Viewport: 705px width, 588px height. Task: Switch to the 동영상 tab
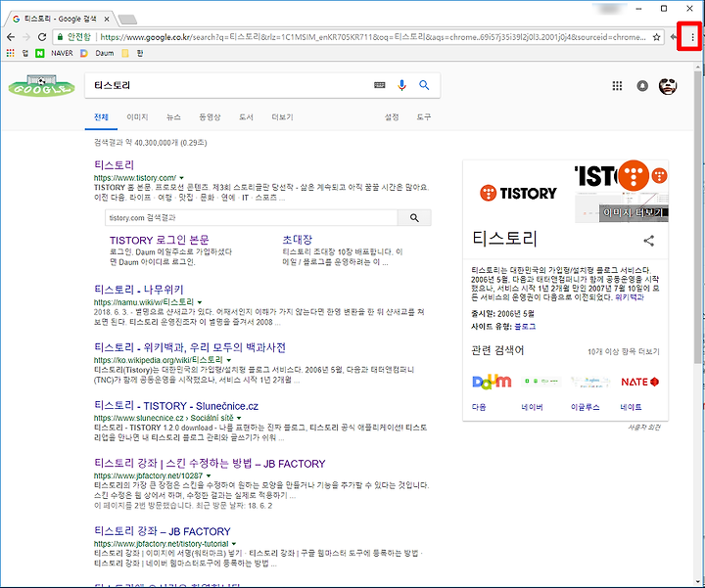210,117
